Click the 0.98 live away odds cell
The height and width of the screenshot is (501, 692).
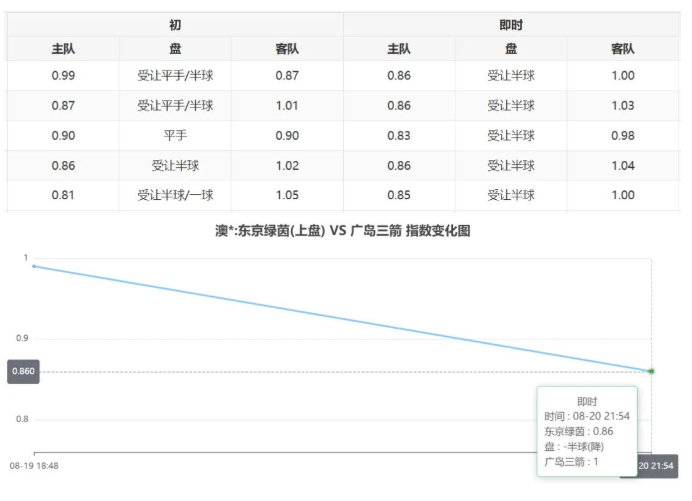click(623, 135)
